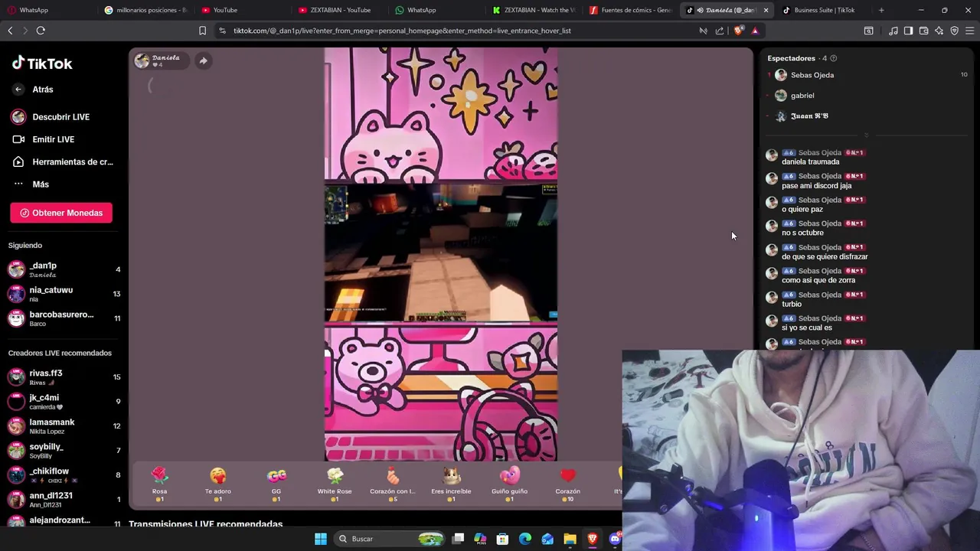
Task: Click chat message 'turbio'
Action: pos(792,305)
